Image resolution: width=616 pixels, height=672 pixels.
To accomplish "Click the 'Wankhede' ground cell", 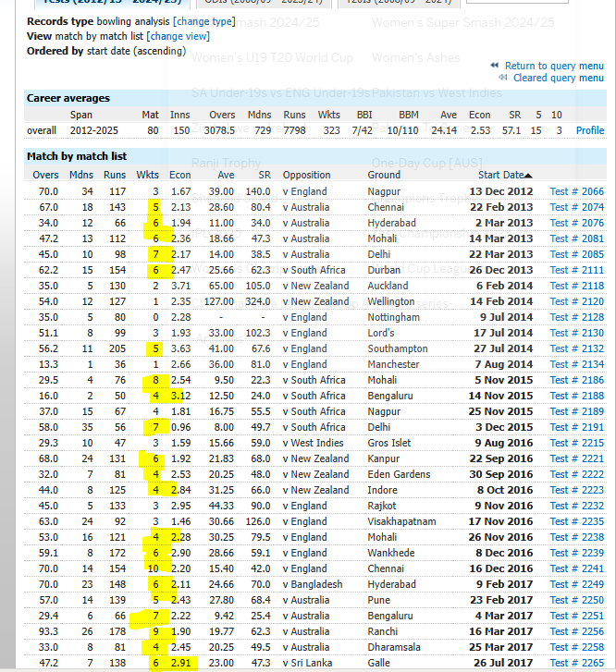I will click(x=391, y=553).
